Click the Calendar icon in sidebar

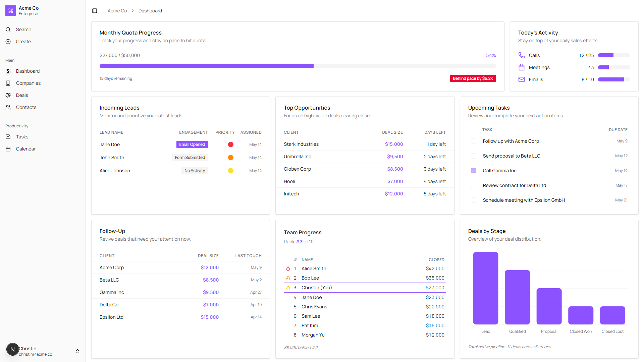8,149
